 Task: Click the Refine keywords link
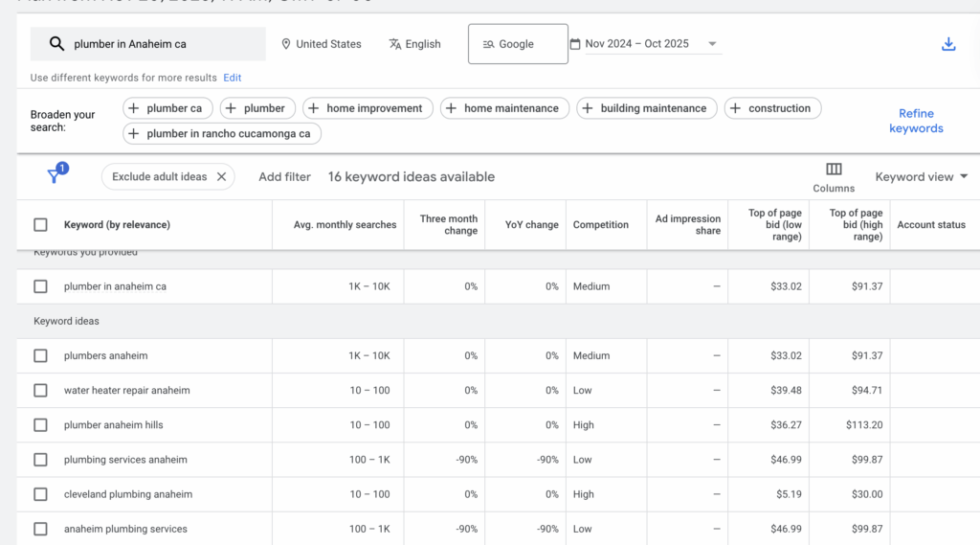(915, 121)
